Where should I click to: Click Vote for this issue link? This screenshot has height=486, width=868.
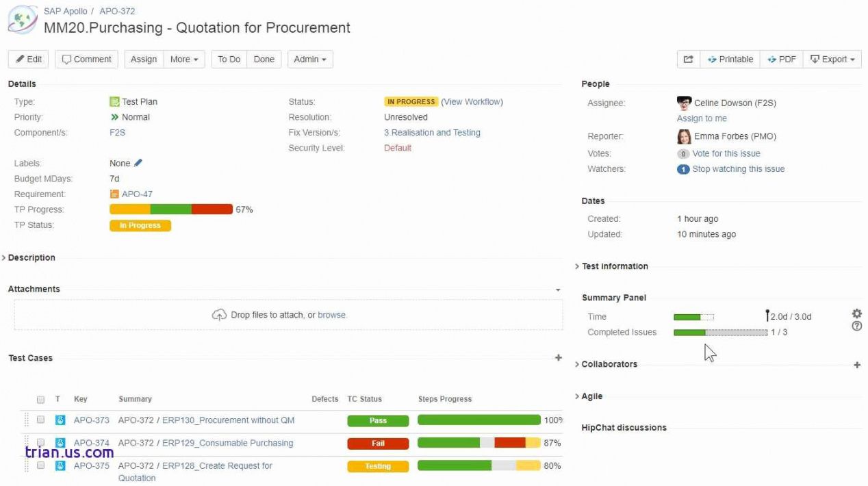click(x=726, y=154)
